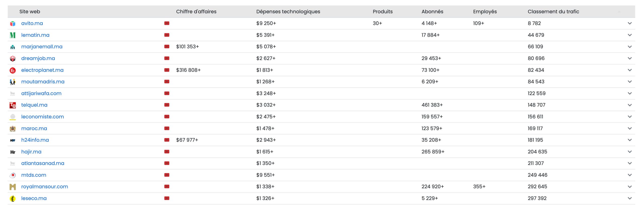Click the electroplanet.ma red circle favicon
The height and width of the screenshot is (206, 644).
pyautogui.click(x=13, y=70)
